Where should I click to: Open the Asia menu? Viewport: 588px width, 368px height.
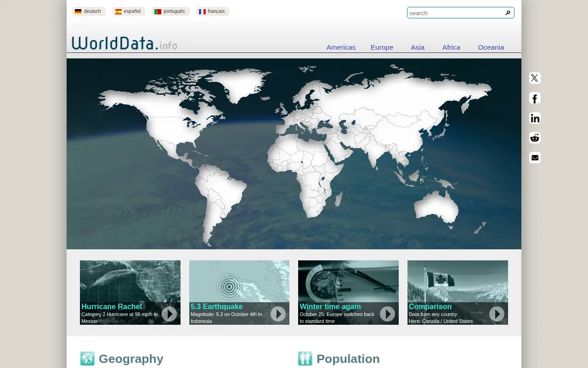(x=418, y=47)
